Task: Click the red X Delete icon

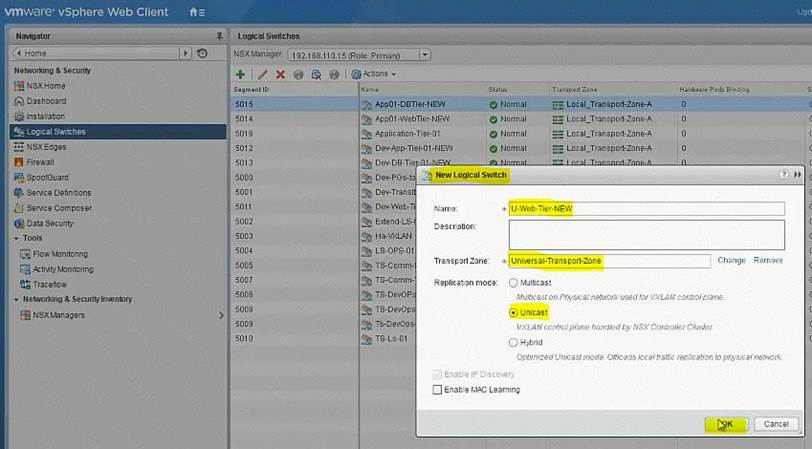Action: [280, 74]
